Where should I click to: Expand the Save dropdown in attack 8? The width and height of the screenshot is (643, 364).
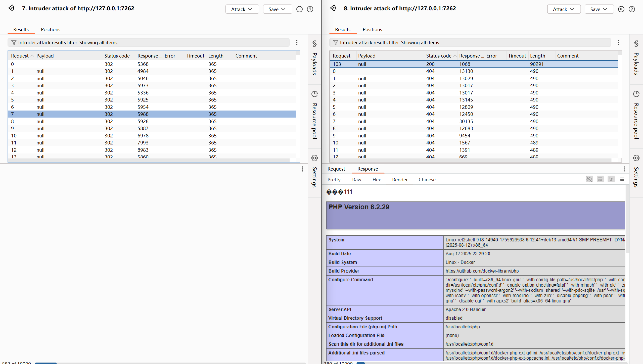pos(599,9)
